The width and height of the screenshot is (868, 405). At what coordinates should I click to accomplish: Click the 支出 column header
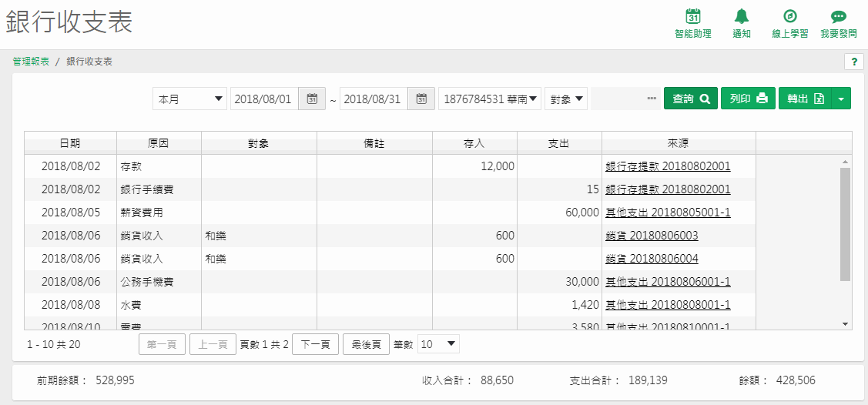point(559,143)
